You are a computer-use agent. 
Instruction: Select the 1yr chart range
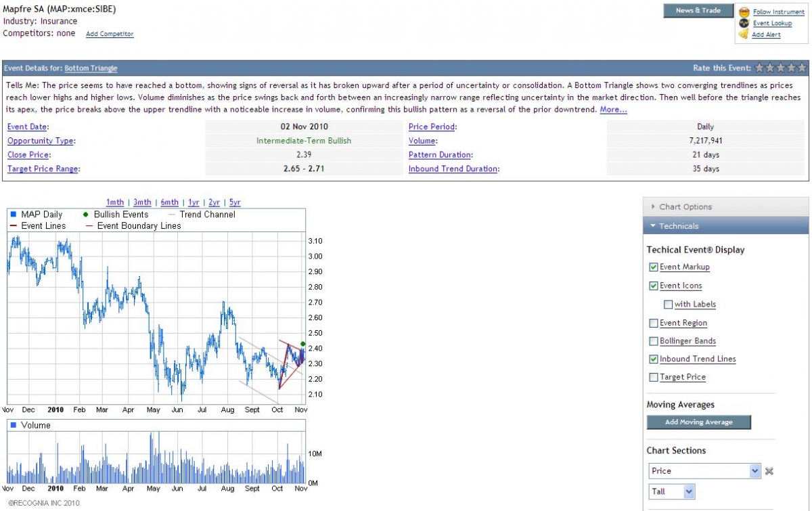(x=194, y=202)
